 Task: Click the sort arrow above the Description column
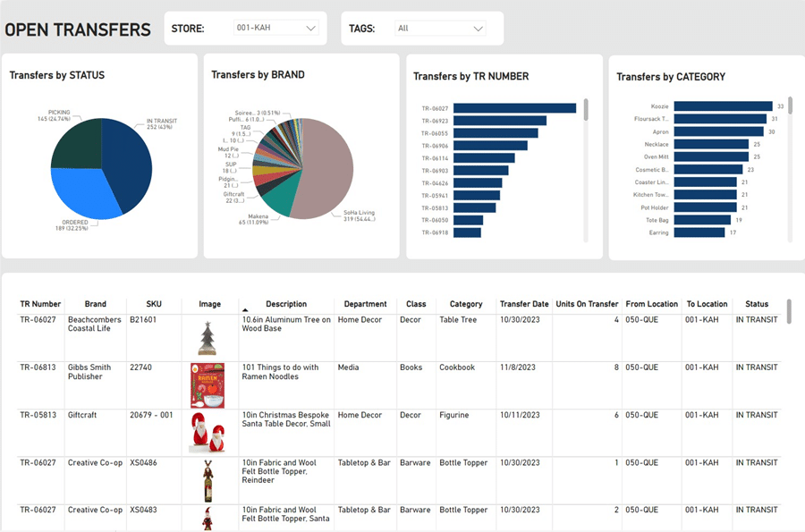click(245, 310)
